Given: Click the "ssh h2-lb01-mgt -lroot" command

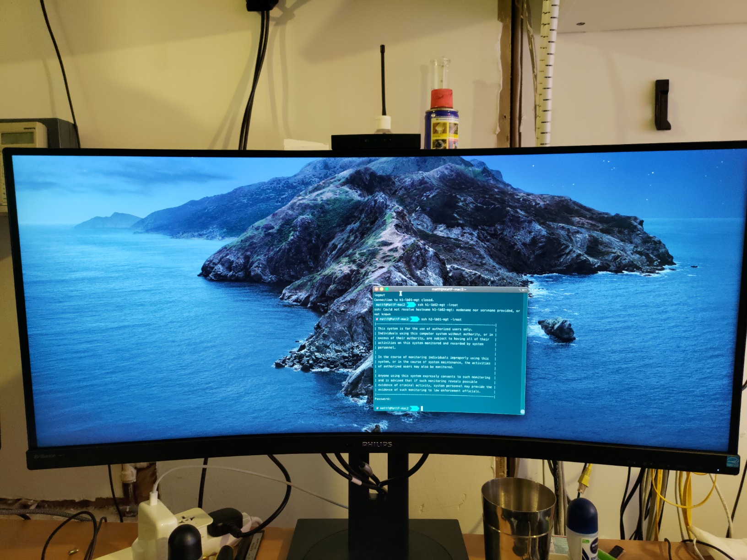Looking at the screenshot, I should [441, 319].
